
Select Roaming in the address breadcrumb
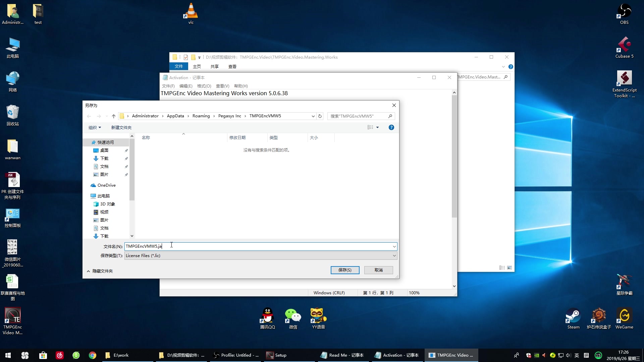point(201,116)
